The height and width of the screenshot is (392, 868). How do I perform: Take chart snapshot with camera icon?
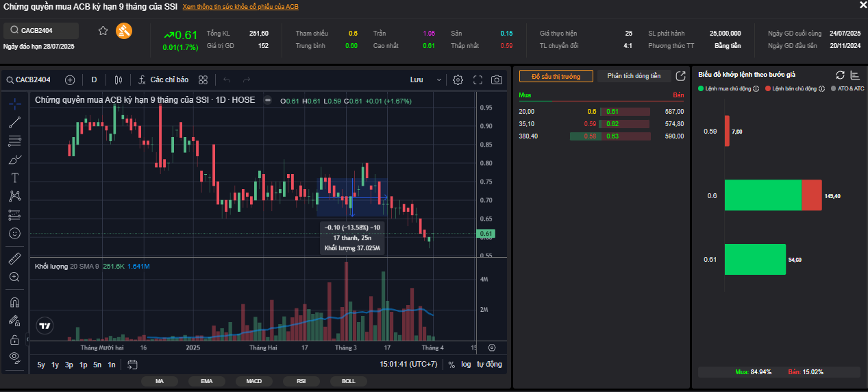click(497, 79)
